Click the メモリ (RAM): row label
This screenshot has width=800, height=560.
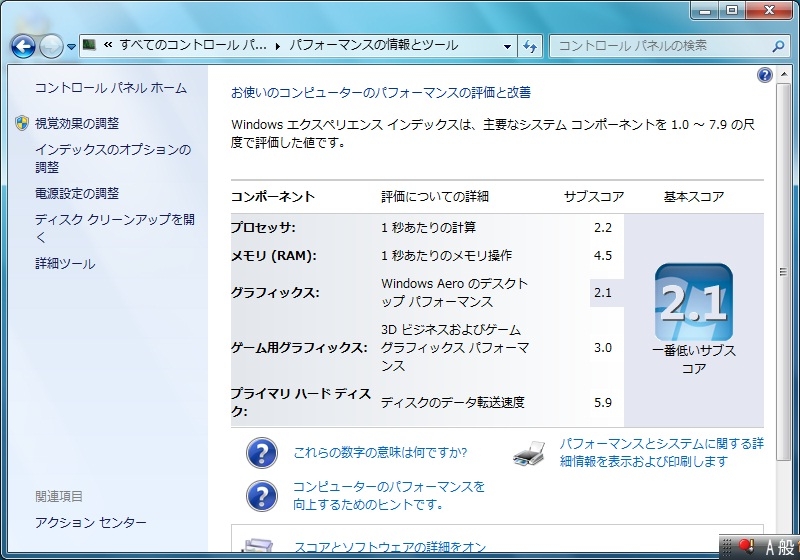click(x=273, y=256)
